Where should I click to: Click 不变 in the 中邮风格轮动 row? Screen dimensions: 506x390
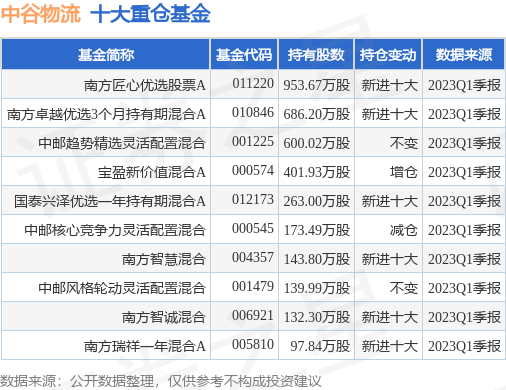404,288
